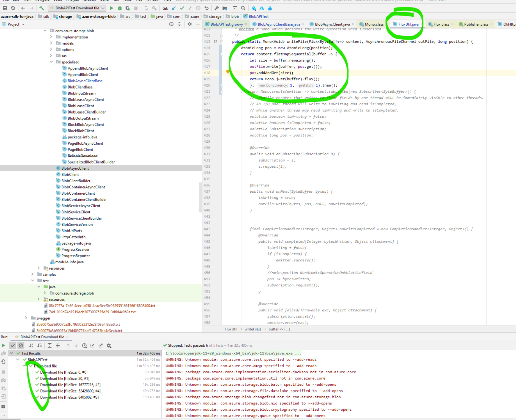This screenshot has height=420, width=516.
Task: Open writeFile() from the breadcrumb bar
Action: (252, 329)
